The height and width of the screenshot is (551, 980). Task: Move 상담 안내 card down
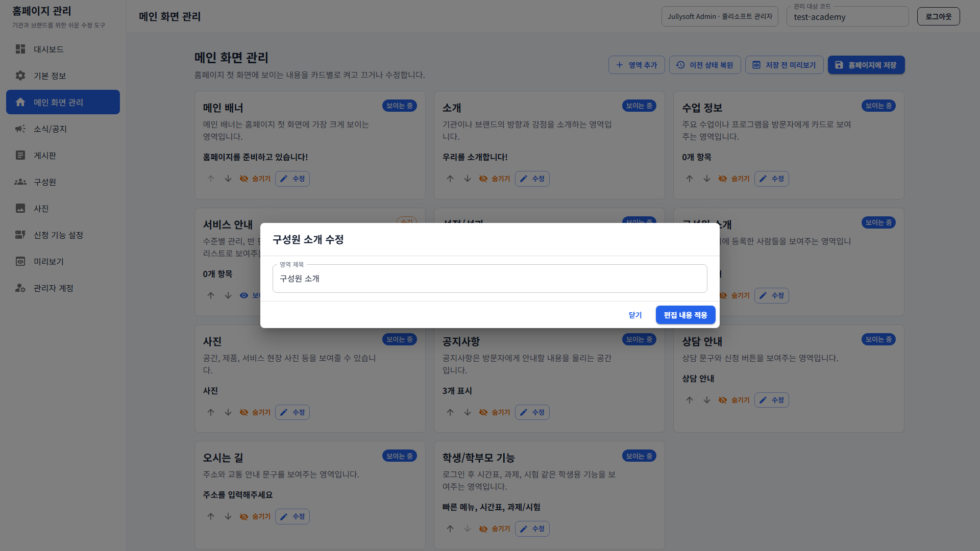[707, 400]
